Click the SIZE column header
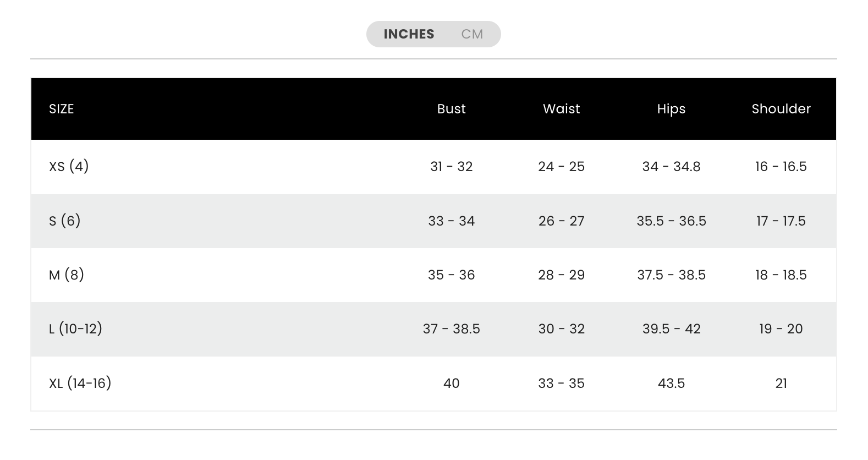 point(61,109)
